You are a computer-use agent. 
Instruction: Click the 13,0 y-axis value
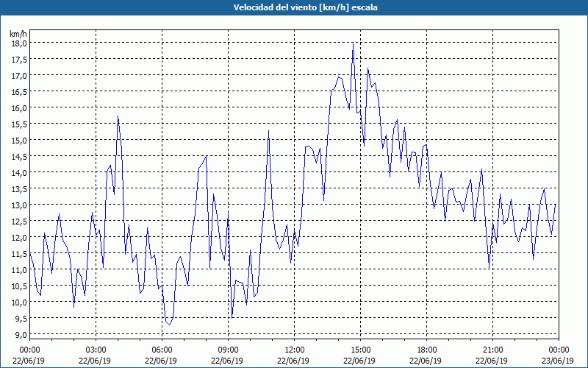pos(19,205)
